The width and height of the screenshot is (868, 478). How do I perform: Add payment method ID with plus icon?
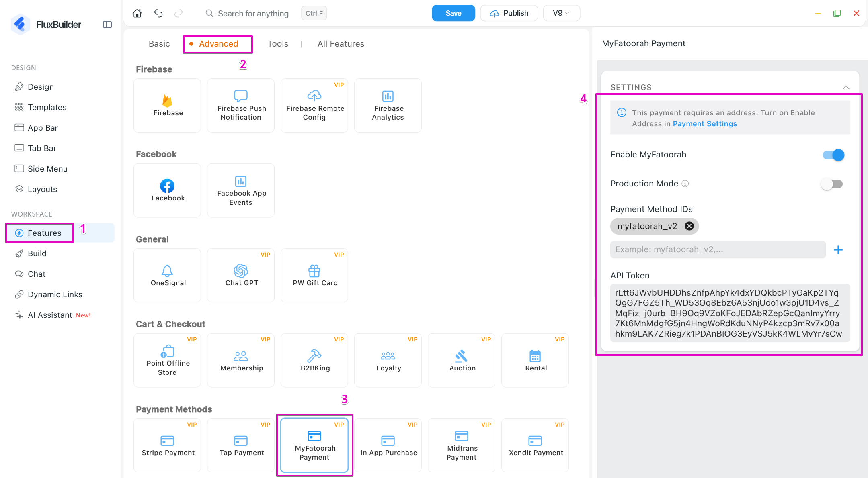838,250
